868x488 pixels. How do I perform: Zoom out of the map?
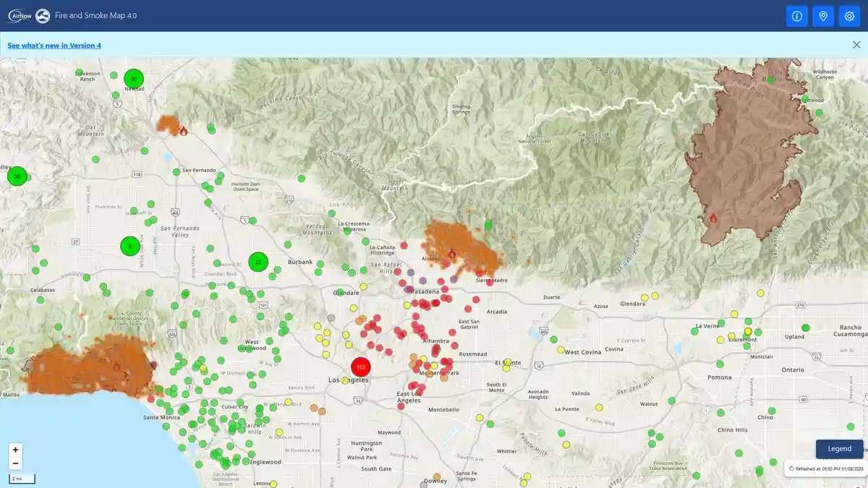click(x=16, y=463)
